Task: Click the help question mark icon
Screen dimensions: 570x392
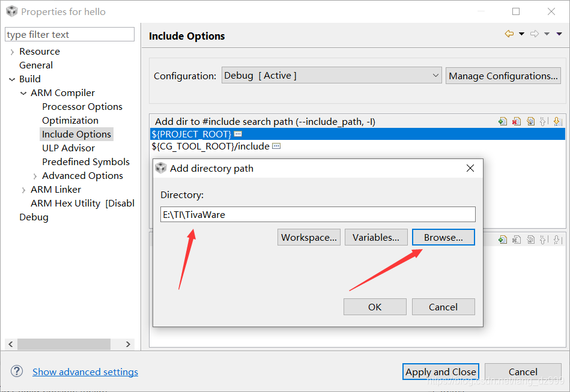Action: point(17,372)
